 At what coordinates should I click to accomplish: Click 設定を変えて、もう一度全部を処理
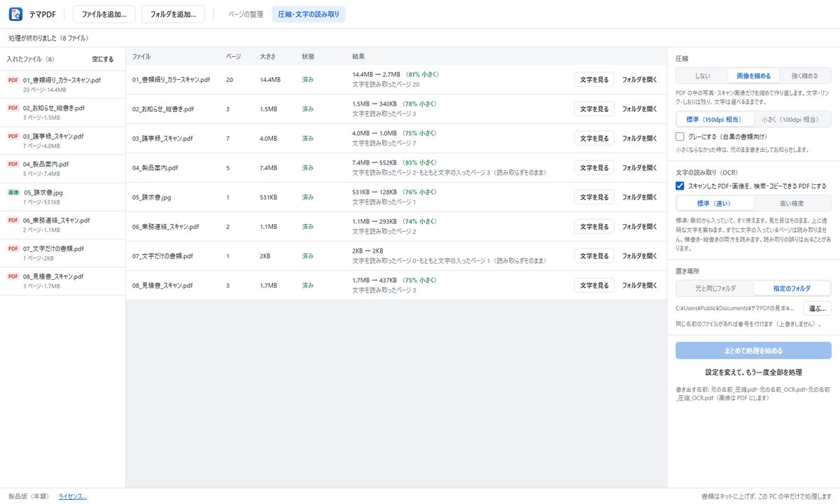pos(753,372)
